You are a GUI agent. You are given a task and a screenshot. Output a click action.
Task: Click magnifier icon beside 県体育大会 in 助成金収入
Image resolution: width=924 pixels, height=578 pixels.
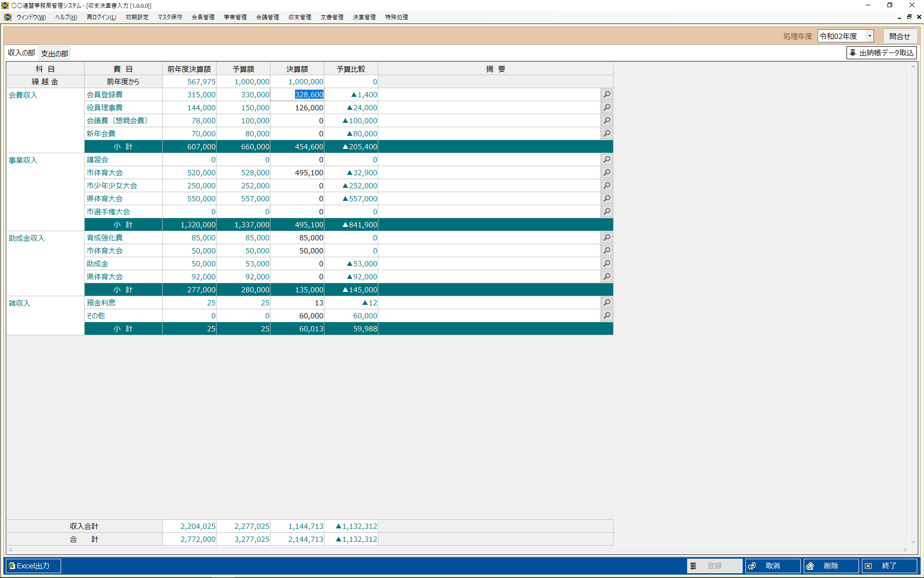click(606, 276)
